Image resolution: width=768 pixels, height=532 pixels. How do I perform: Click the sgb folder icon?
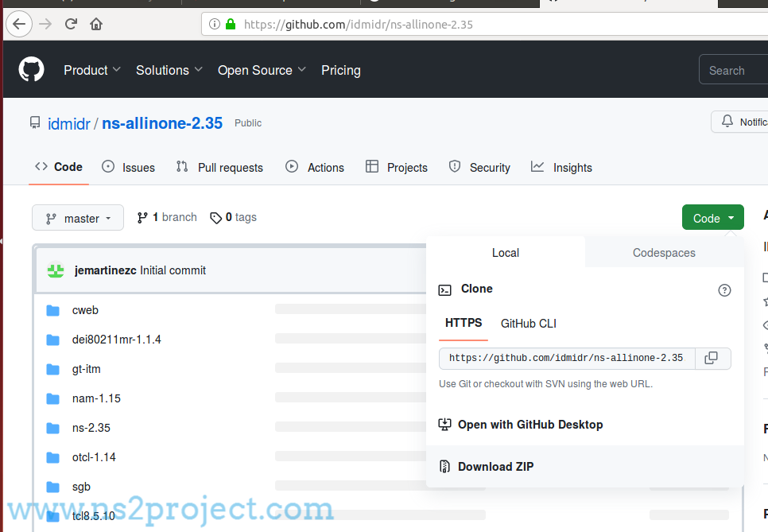tap(53, 487)
